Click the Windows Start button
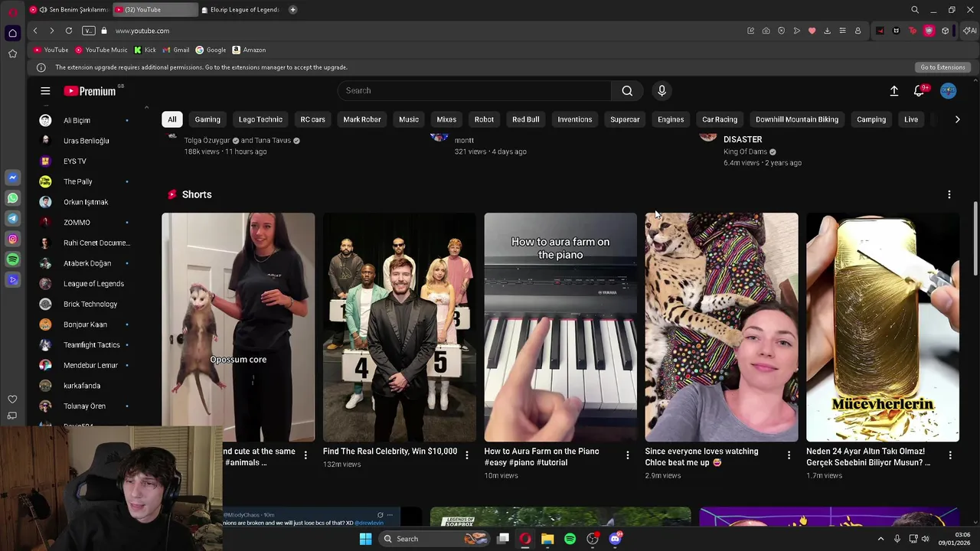 tap(365, 539)
